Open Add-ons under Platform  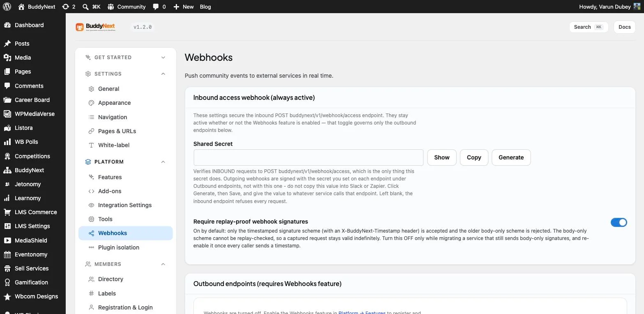tap(125, 191)
